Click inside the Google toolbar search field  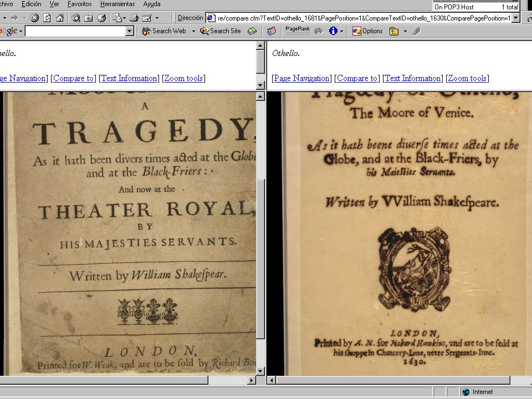75,31
